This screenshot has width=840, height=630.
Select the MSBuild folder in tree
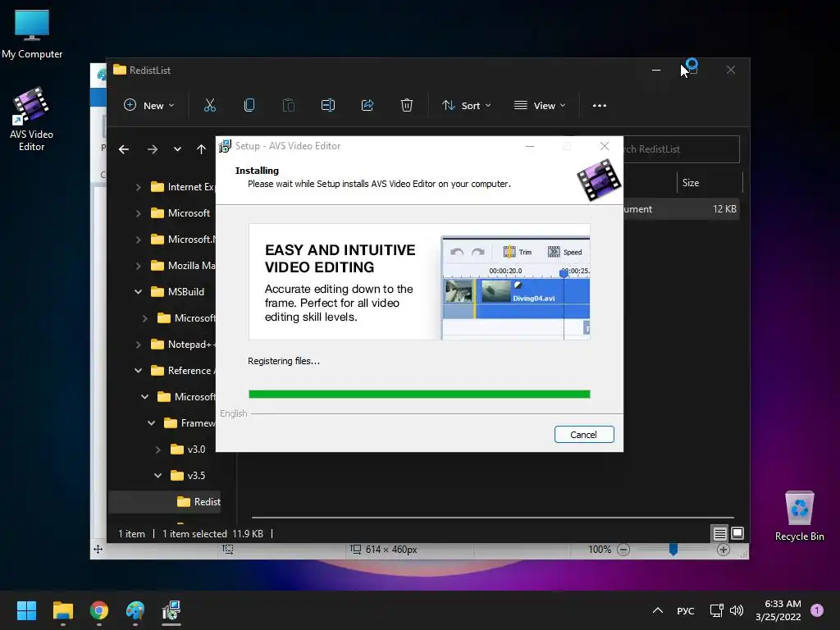pos(178,292)
